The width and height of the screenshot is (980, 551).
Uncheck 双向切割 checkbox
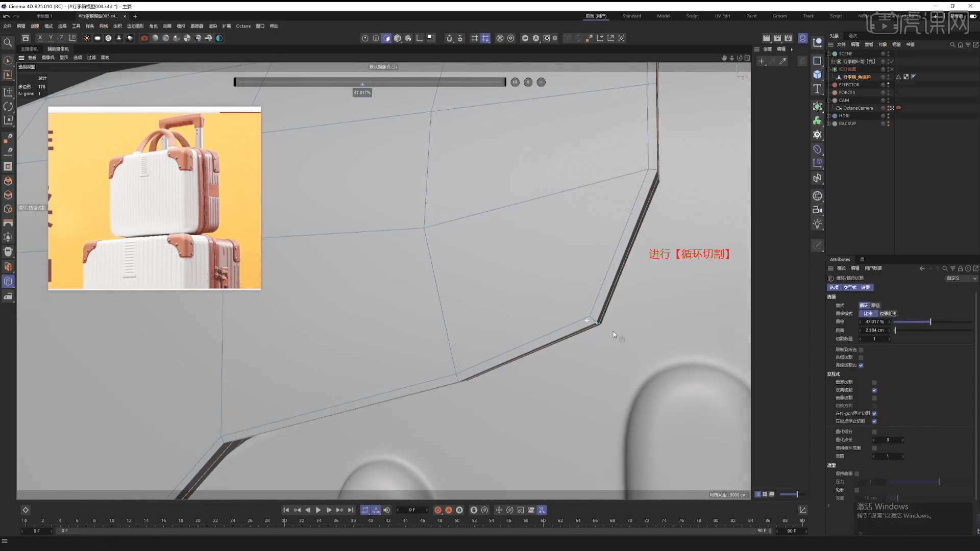(874, 390)
